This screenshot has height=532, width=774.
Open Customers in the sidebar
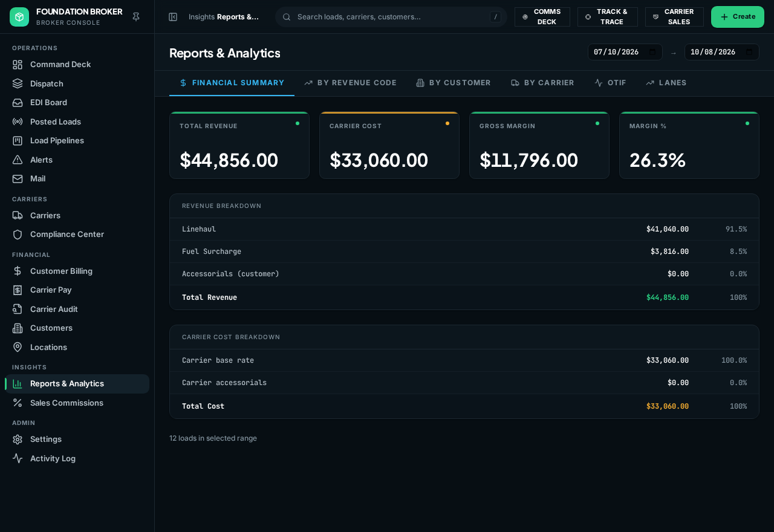point(77,328)
